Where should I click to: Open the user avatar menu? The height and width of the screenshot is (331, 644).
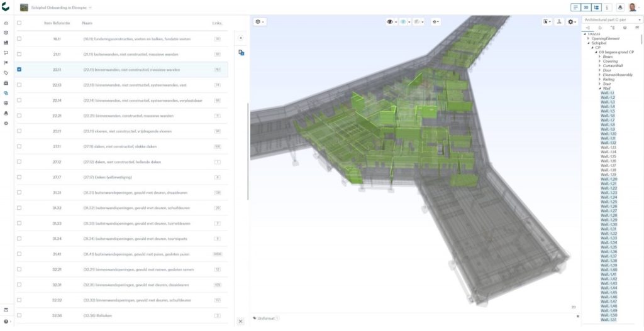(x=633, y=8)
